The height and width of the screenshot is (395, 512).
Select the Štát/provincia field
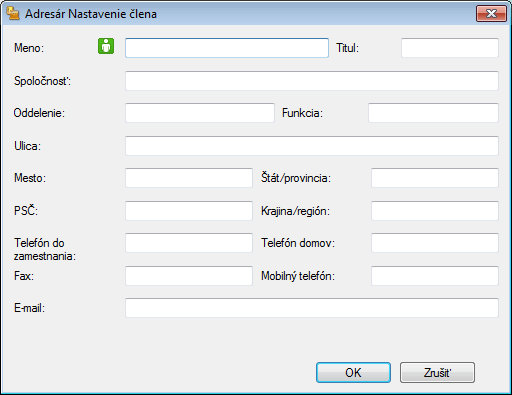[x=435, y=178]
